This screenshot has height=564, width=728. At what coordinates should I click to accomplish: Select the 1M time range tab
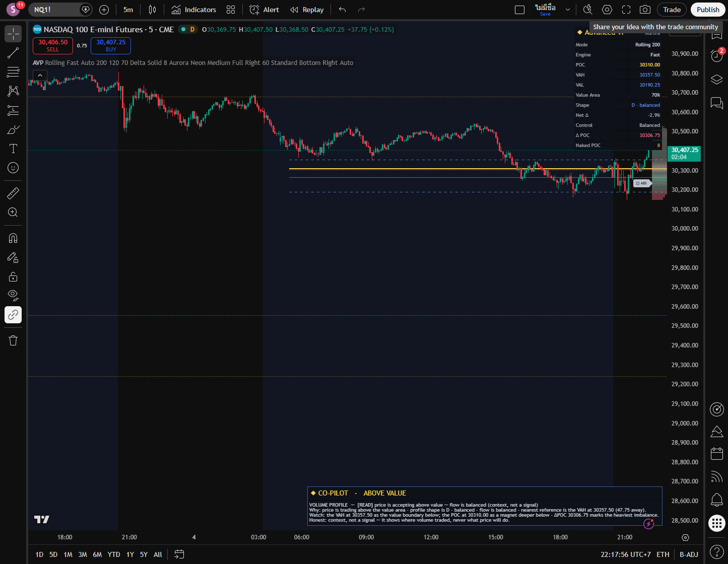pos(68,554)
